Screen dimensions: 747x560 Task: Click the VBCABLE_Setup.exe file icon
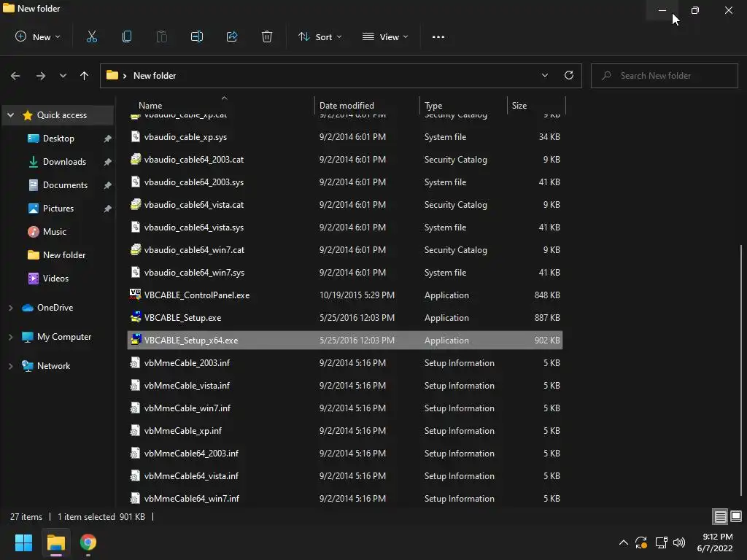pos(135,317)
